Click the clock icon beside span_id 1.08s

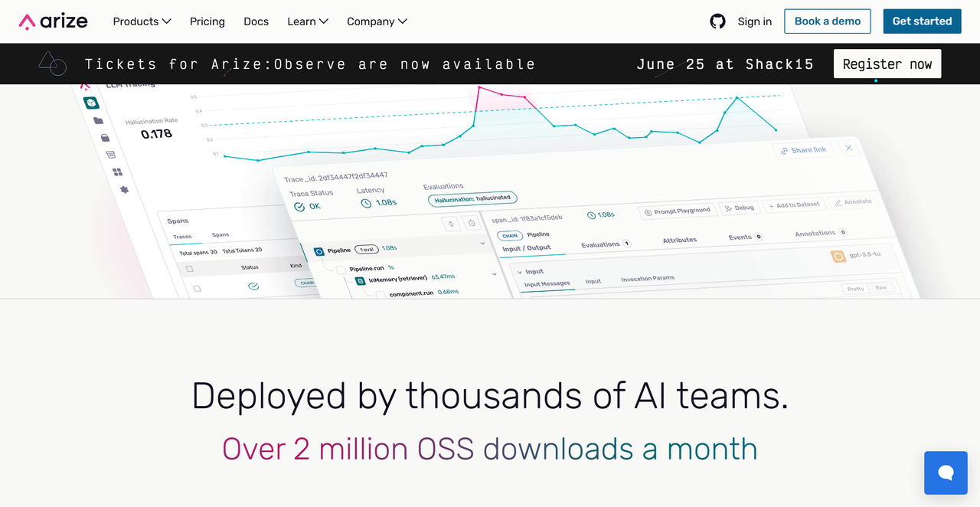click(591, 215)
